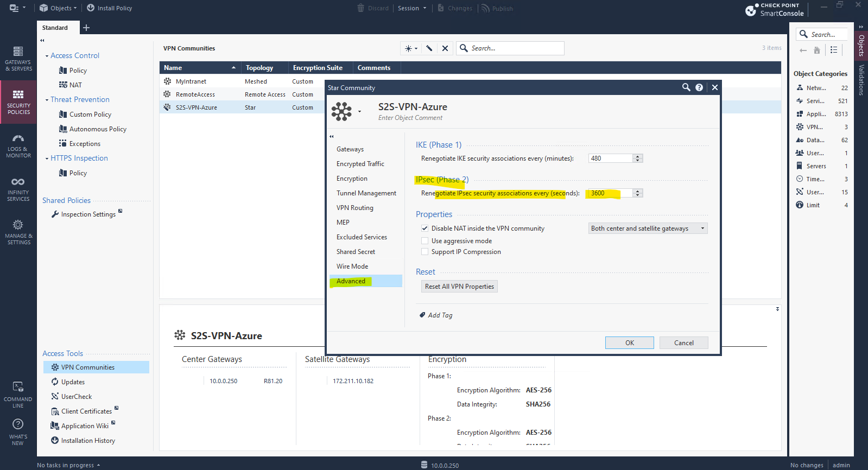The image size is (868, 470).
Task: Increase IKE renegotiation minutes stepper
Action: tap(638, 156)
